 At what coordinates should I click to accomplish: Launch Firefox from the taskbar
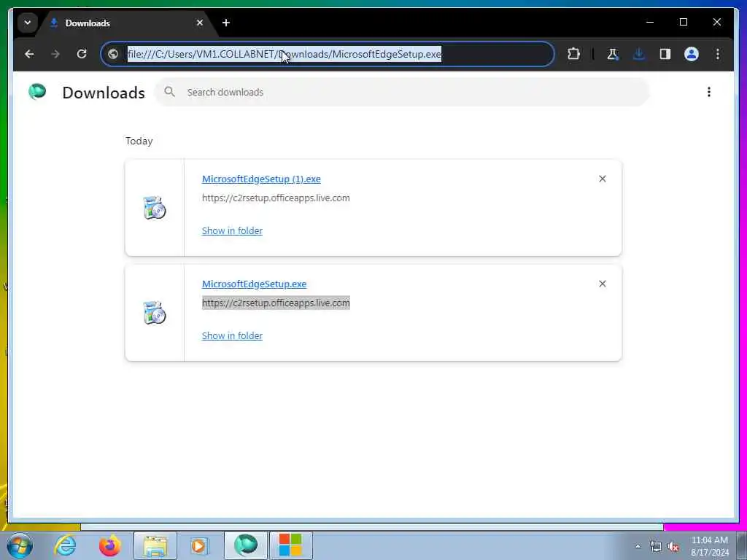pyautogui.click(x=109, y=545)
